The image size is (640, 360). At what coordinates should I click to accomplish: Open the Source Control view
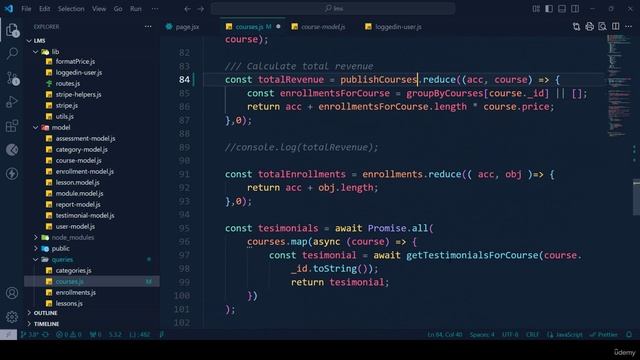[12, 78]
